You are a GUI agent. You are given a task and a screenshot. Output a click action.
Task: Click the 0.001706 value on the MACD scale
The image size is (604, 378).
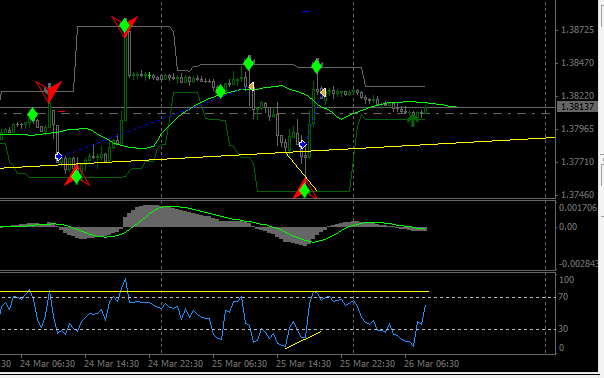pyautogui.click(x=578, y=208)
